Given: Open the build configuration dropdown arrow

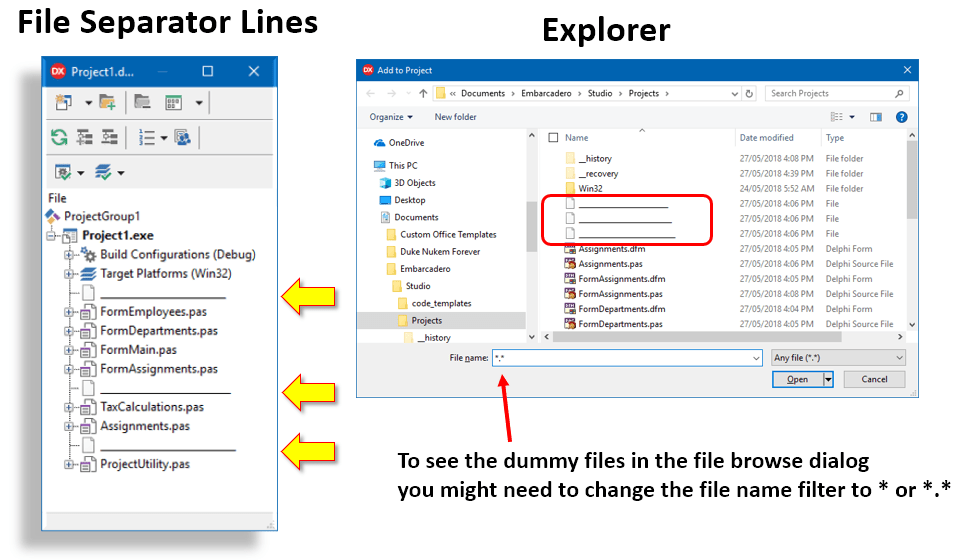Looking at the screenshot, I should tap(80, 173).
